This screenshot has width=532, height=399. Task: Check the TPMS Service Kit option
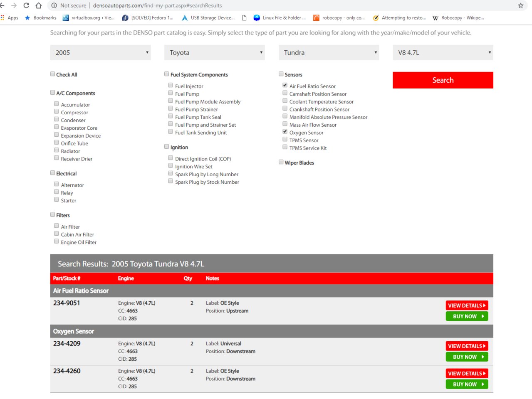[x=285, y=147]
